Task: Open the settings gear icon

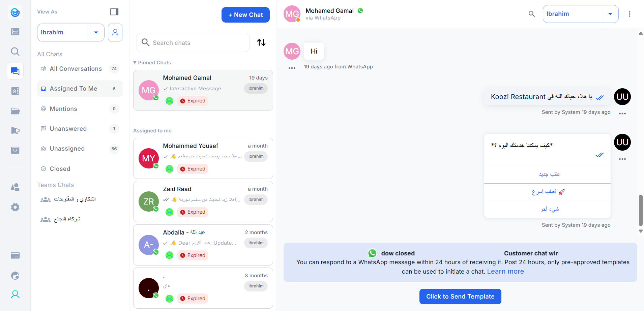Action: pyautogui.click(x=15, y=207)
